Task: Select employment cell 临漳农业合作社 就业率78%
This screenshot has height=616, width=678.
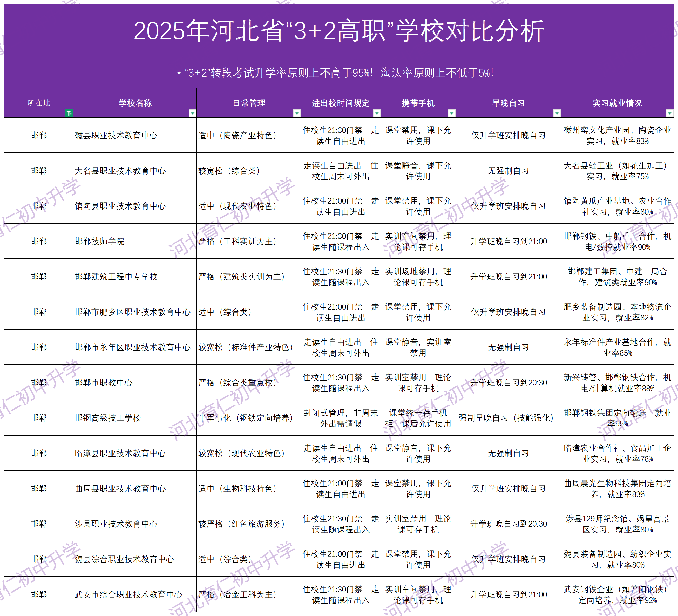Action: (x=618, y=453)
